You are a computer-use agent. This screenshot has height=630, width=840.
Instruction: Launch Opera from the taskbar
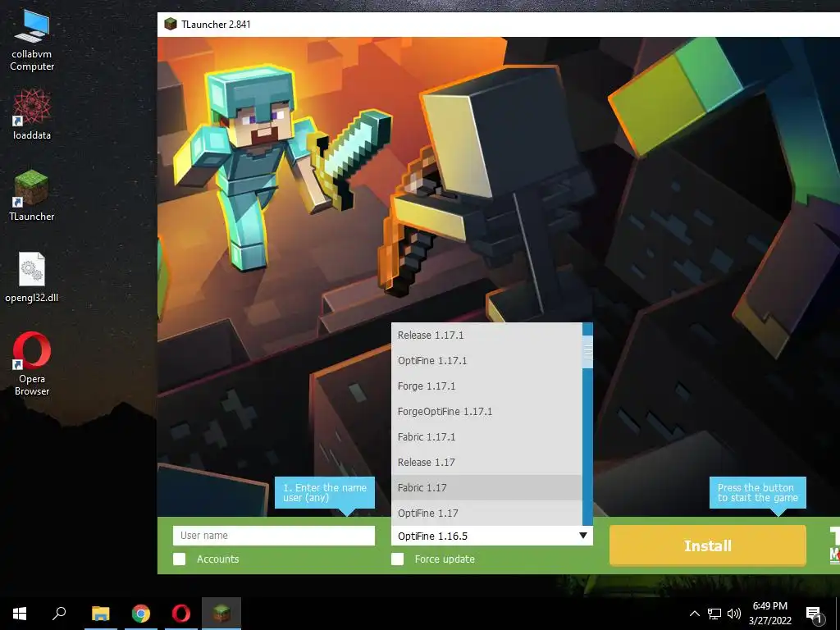181,614
